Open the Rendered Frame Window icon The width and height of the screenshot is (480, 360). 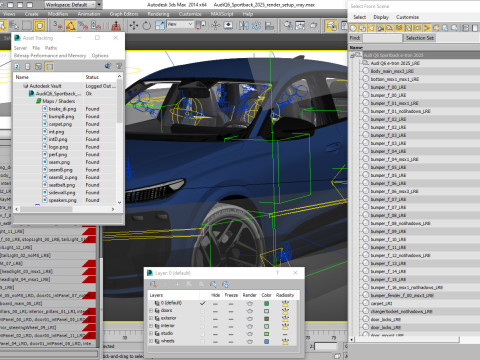(x=300, y=25)
